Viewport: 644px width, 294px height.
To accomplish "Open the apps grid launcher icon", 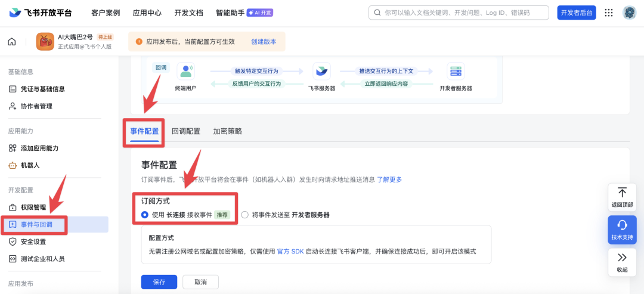I will [608, 13].
